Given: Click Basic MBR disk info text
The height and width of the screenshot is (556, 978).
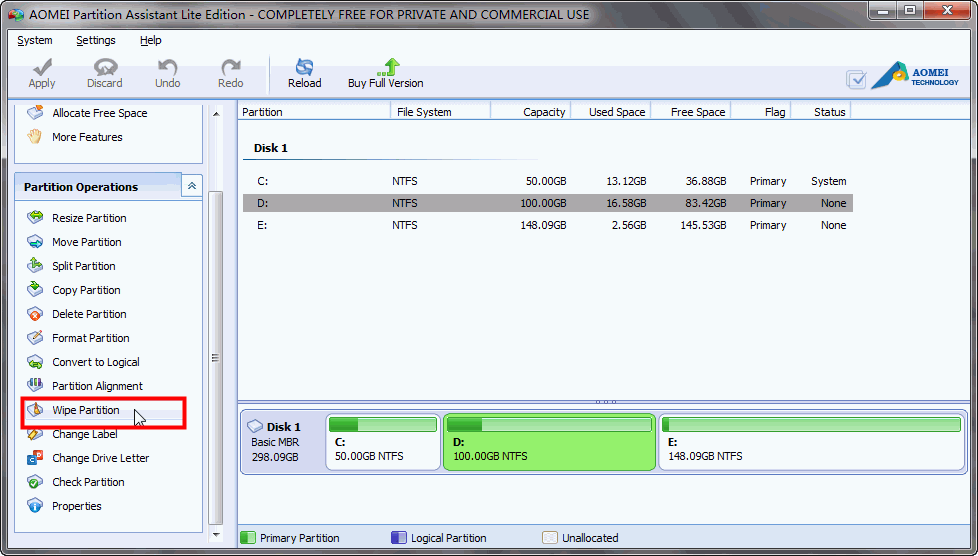Looking at the screenshot, I should click(x=275, y=442).
